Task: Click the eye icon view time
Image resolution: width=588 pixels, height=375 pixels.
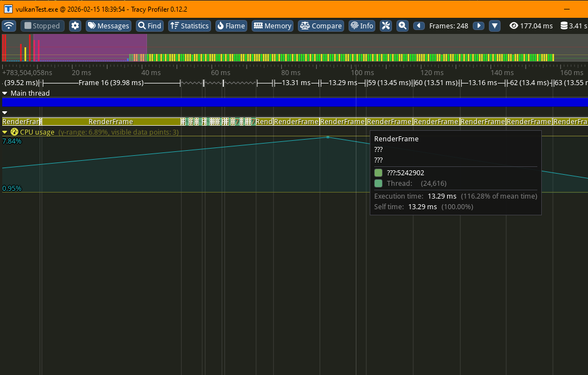Action: (514, 26)
